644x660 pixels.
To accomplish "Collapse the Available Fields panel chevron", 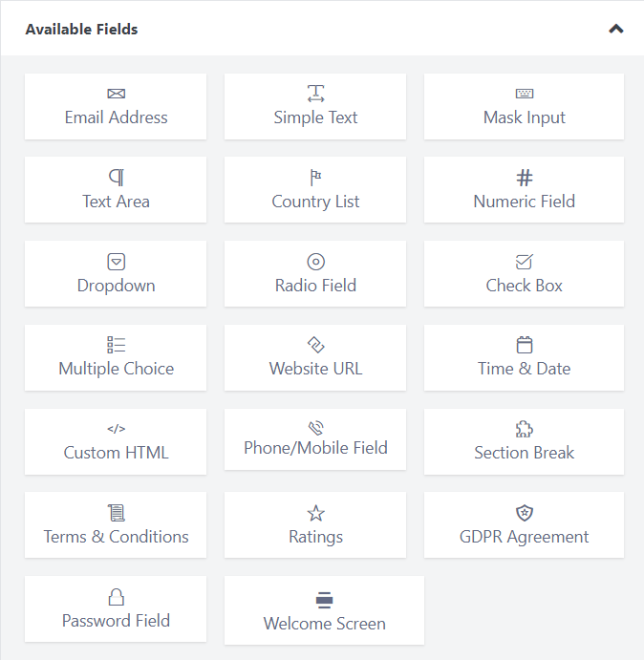I will (x=615, y=29).
